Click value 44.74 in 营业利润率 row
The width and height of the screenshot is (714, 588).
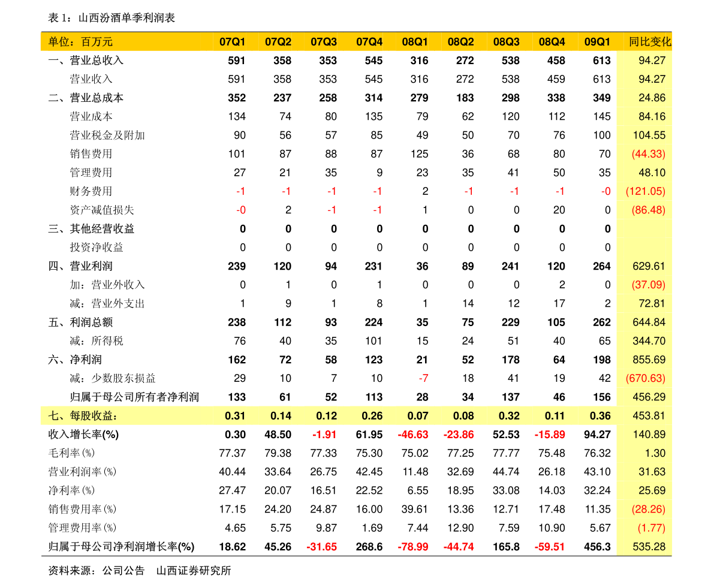(x=506, y=472)
